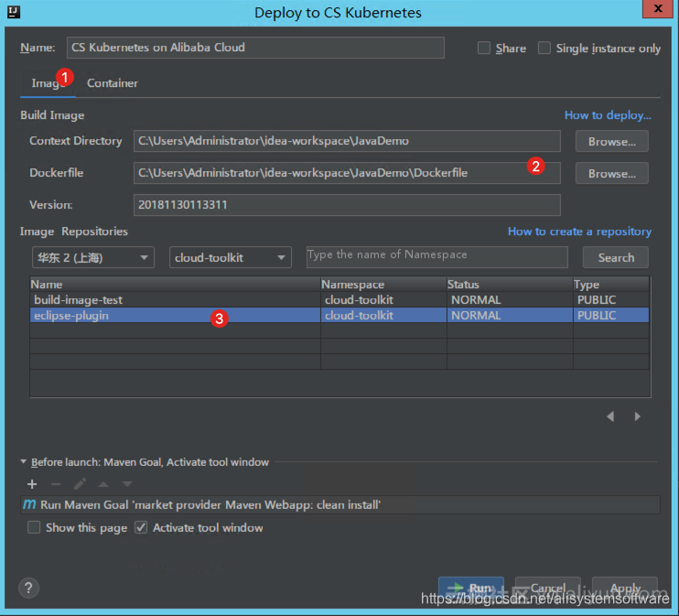Collapse the Before launch section
Image resolution: width=679 pixels, height=616 pixels.
24,462
